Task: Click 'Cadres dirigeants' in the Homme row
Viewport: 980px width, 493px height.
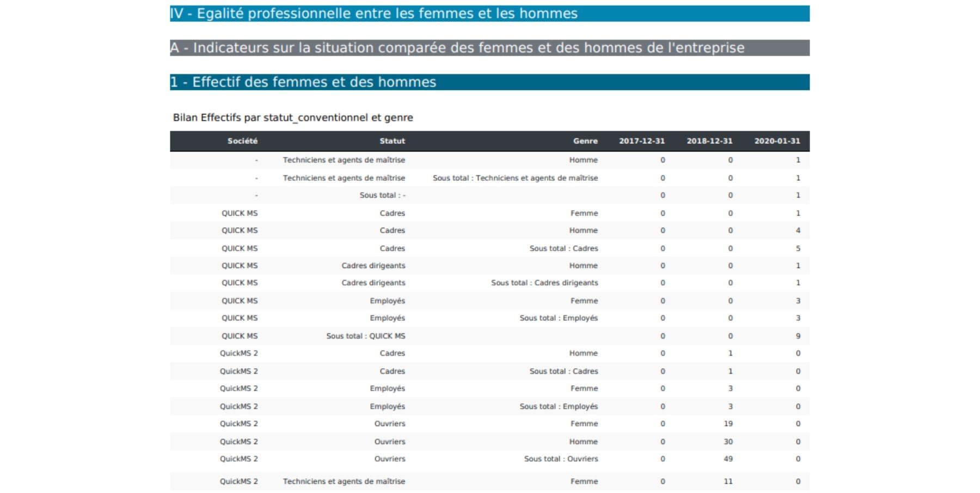Action: click(373, 266)
